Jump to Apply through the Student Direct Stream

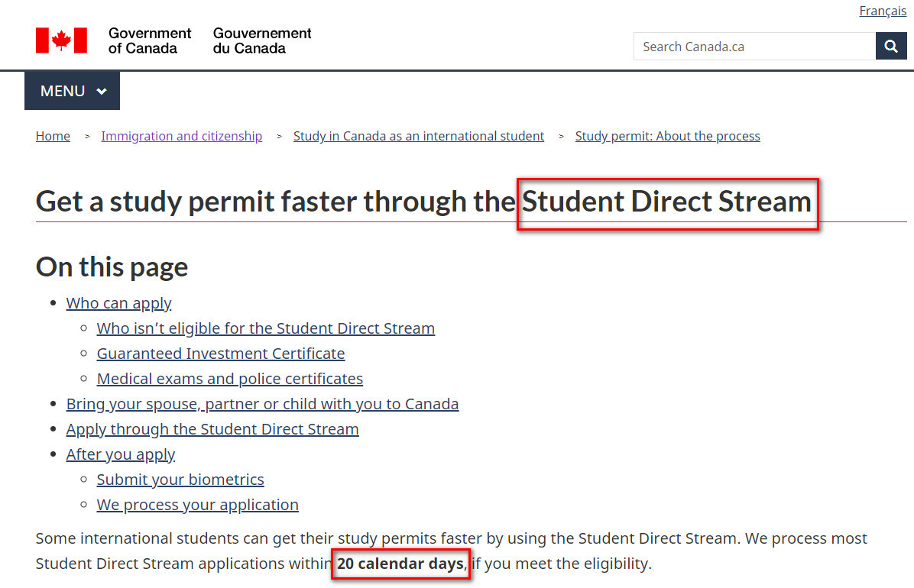click(x=212, y=429)
